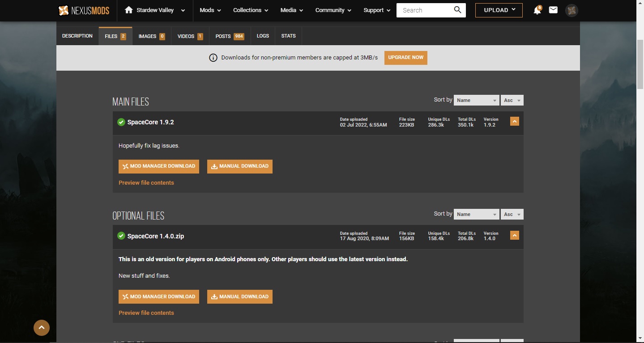Click Manual Download for SpaceCore 1.4.0.zip
Viewport: 644px width, 343px height.
click(240, 297)
